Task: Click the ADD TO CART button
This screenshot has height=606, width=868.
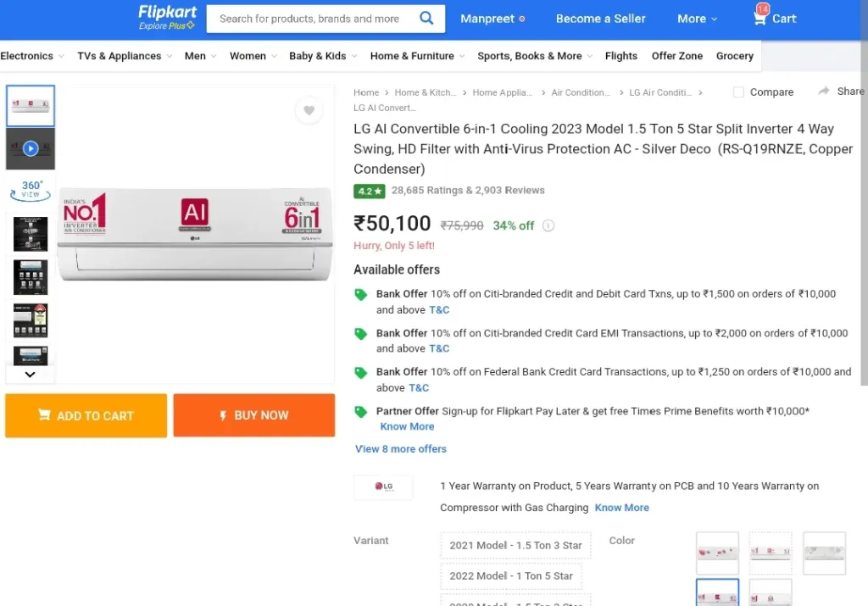Action: [86, 415]
